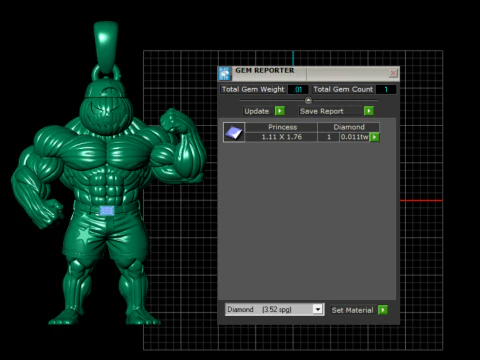Click the 1.11 X 1.76 size cell
This screenshot has height=360, width=480.
point(282,137)
